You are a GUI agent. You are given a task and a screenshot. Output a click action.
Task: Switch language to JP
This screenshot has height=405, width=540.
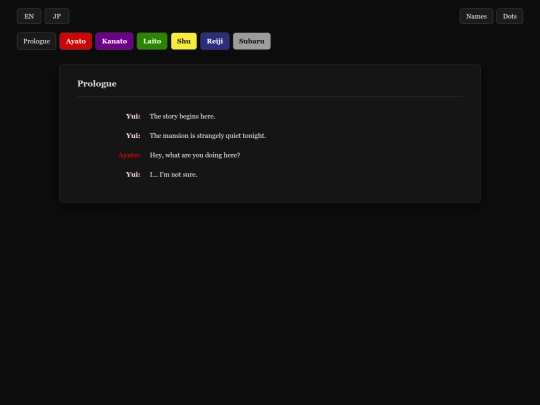click(x=57, y=16)
